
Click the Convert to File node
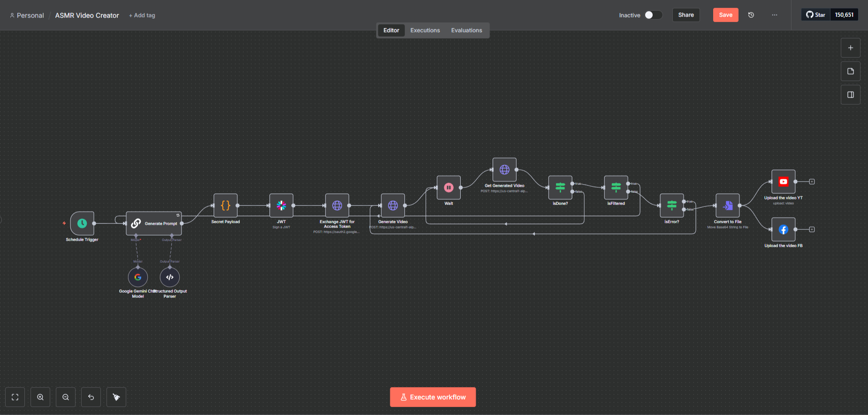727,205
